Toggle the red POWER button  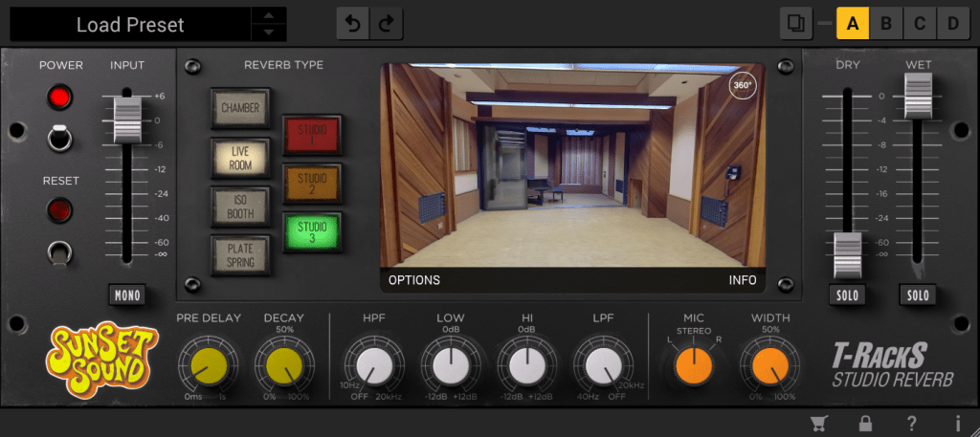coord(61,98)
